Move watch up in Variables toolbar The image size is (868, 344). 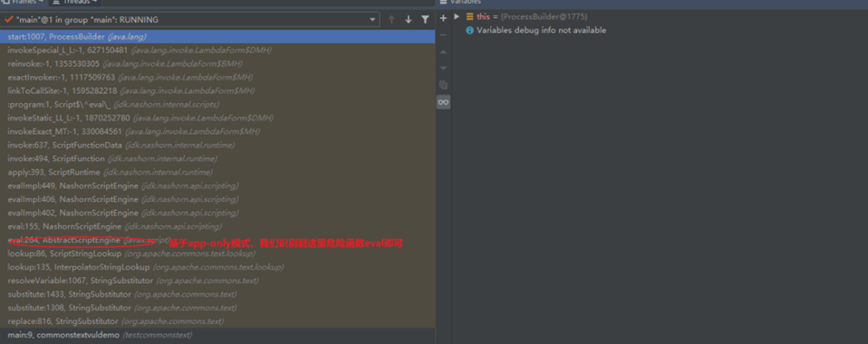pos(443,52)
